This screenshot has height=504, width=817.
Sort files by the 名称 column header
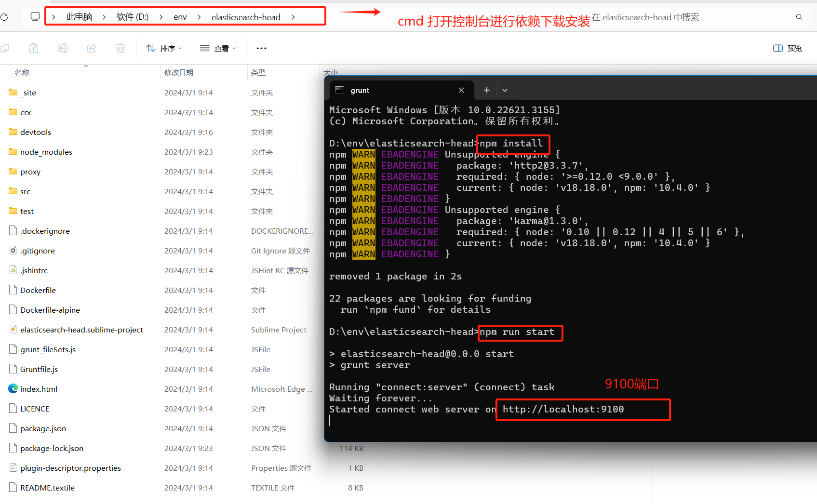(x=22, y=72)
